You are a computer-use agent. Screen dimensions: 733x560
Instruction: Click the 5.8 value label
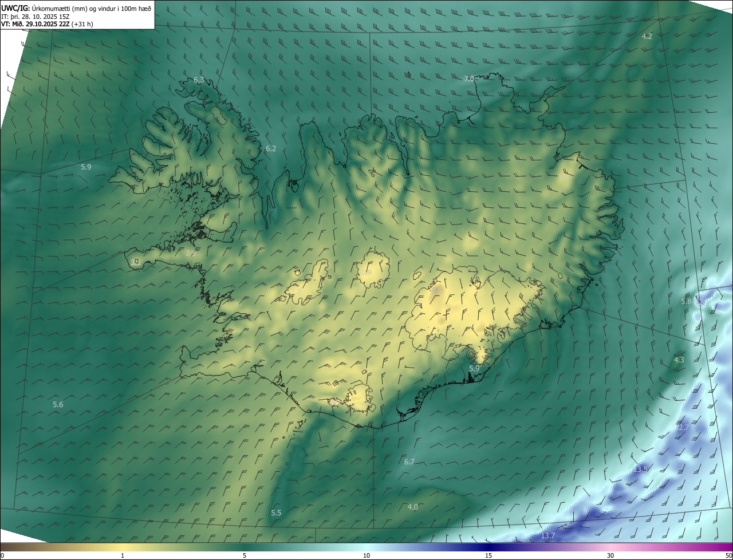pos(686,301)
